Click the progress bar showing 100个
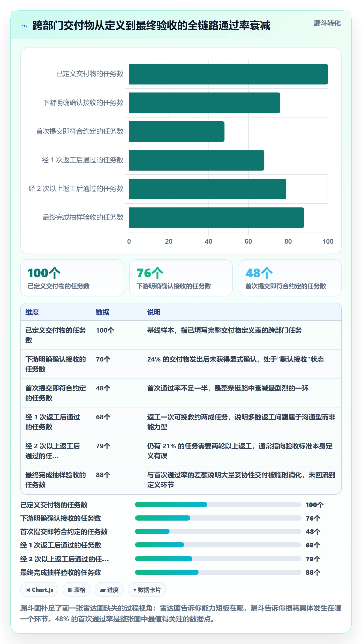This screenshot has height=644, width=362. click(218, 505)
